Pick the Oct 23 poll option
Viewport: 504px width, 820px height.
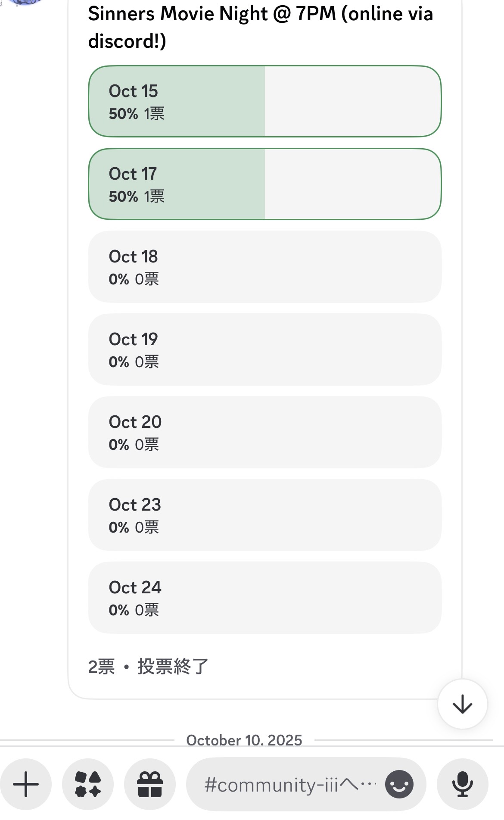pyautogui.click(x=264, y=515)
